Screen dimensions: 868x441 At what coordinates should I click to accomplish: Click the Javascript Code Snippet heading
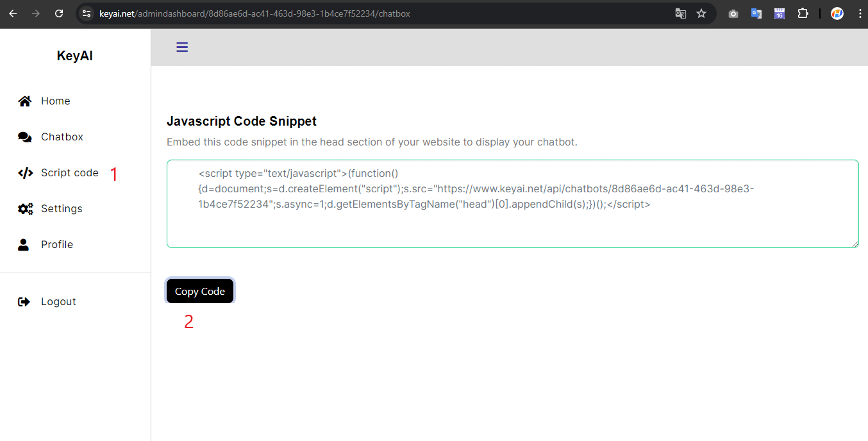coord(242,121)
